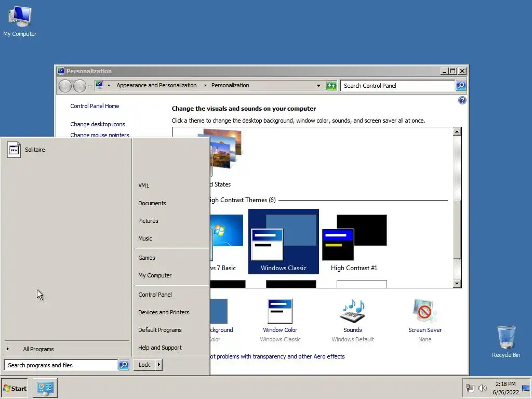Click the Forward arrow in the Personalization window
The width and height of the screenshot is (532, 399).
79,86
